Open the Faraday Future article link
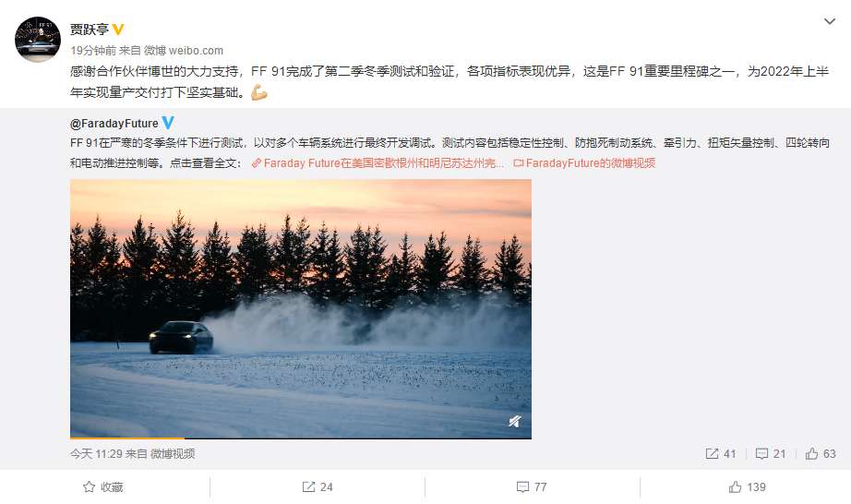Screen dimensions: 851x504 tap(378, 162)
